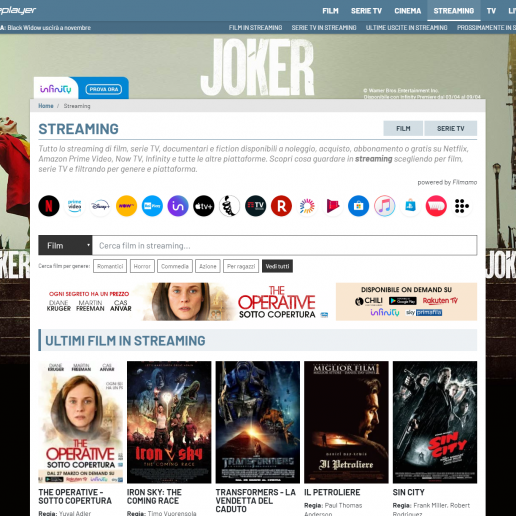Go to SERIE TV IN STREAMING submenu

coord(324,28)
